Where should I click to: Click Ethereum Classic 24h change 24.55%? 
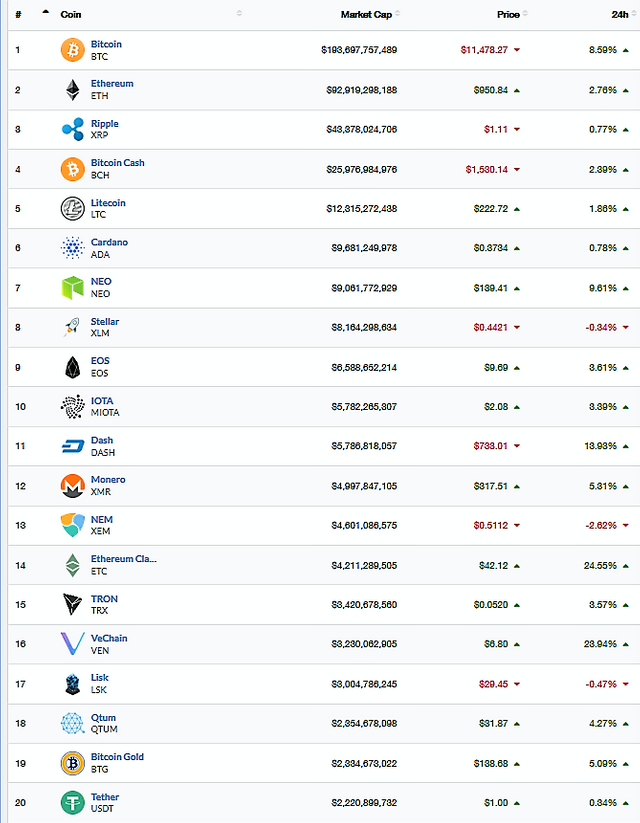click(600, 565)
